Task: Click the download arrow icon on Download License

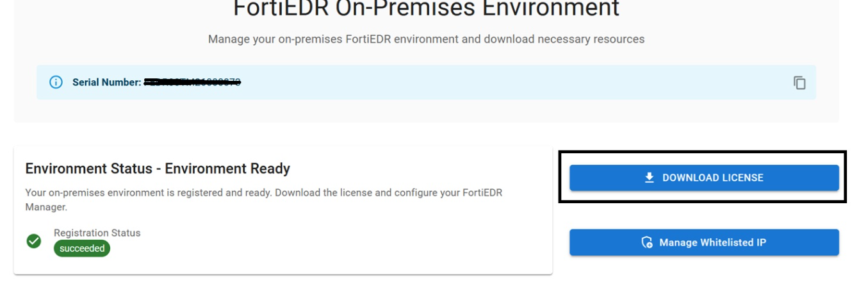Action: pyautogui.click(x=649, y=178)
